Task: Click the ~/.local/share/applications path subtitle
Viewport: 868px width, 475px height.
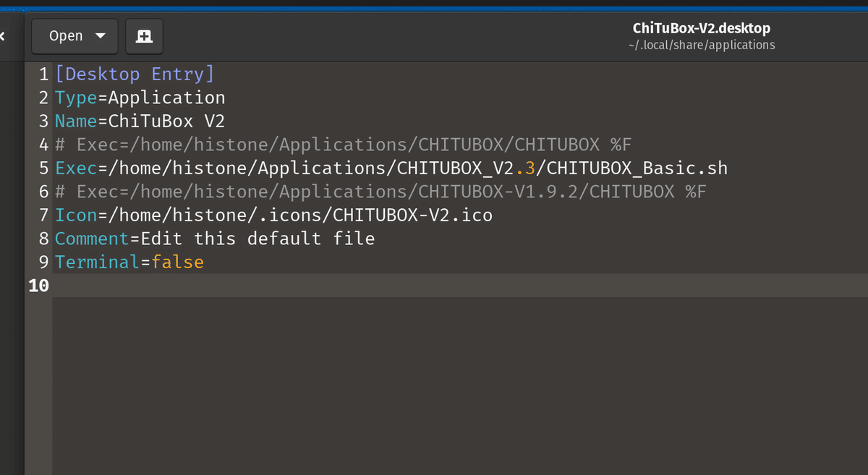Action: [x=702, y=45]
